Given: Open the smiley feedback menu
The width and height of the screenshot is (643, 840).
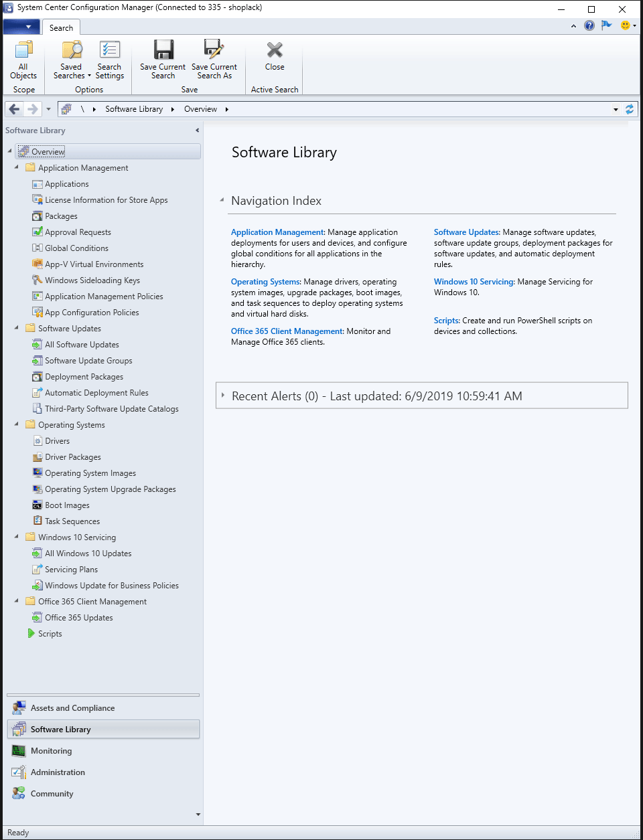Looking at the screenshot, I should pos(628,25).
